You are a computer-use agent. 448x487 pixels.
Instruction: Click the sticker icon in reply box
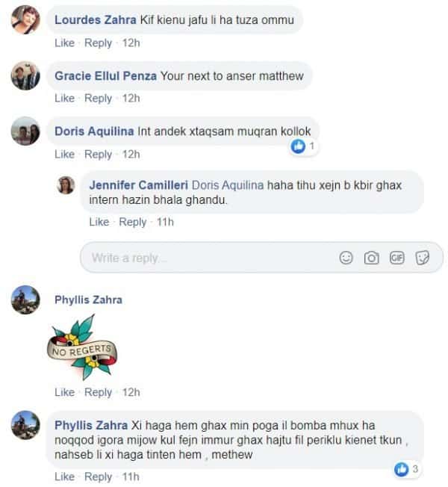[x=422, y=258]
